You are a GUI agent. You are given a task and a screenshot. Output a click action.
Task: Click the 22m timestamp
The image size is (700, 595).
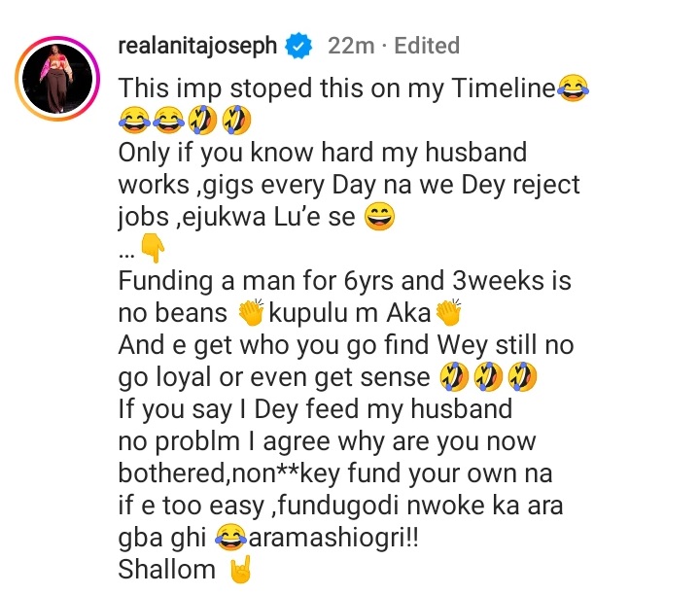point(351,46)
